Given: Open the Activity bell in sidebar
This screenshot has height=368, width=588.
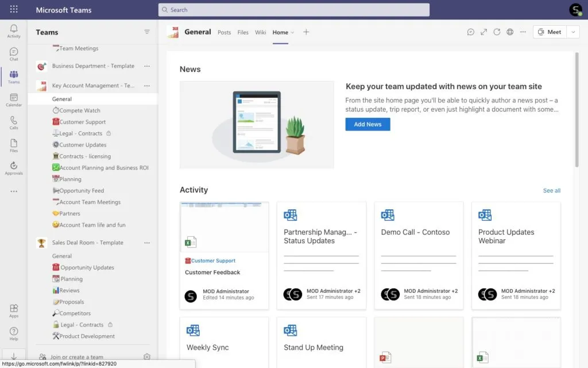Looking at the screenshot, I should pos(14,31).
